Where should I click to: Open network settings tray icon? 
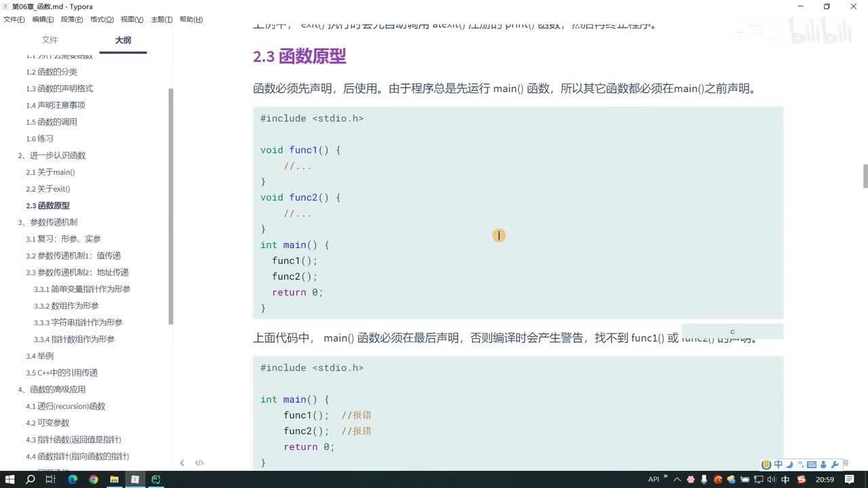point(758,480)
